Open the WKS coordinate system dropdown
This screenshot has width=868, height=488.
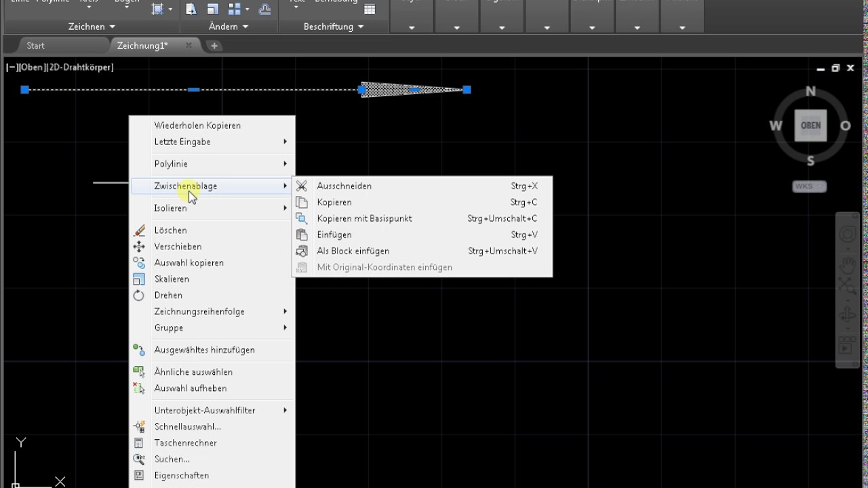[809, 186]
